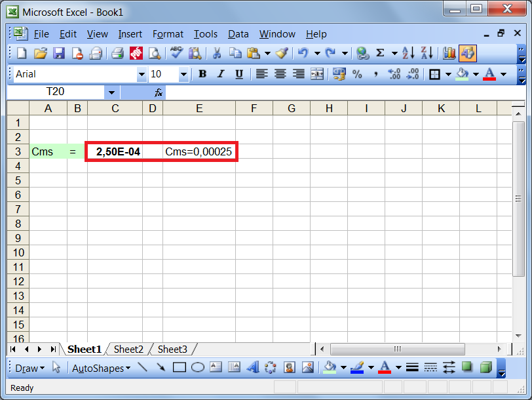Apply blue Line Color in Drawing toolbar
This screenshot has height=400, width=532.
point(357,367)
